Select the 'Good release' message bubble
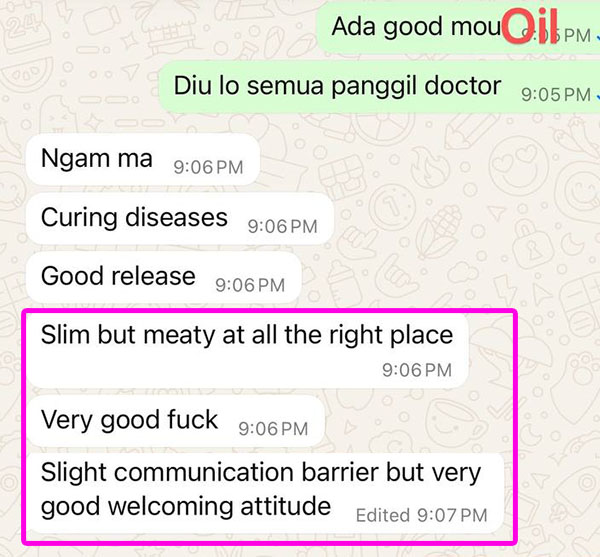Image resolution: width=600 pixels, height=557 pixels. coord(164,277)
